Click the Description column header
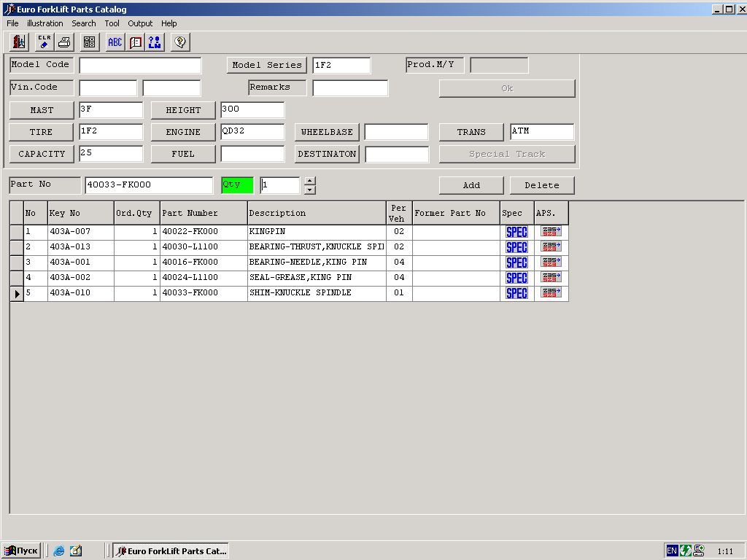The height and width of the screenshot is (560, 747). 317,213
